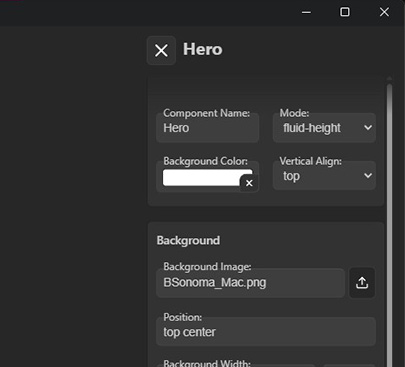Viewport: 405px width, 367px height.
Task: Click the vertical scrollbar of the settings panel
Action: click(389, 225)
